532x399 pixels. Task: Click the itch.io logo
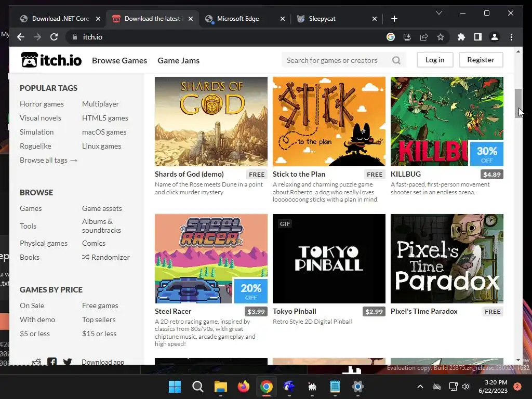click(x=51, y=60)
